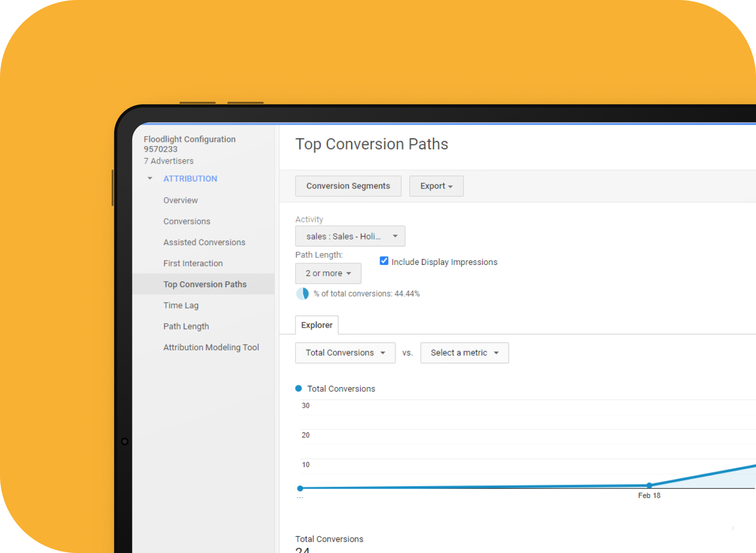Navigate to Path Length report
756x553 pixels.
[186, 326]
